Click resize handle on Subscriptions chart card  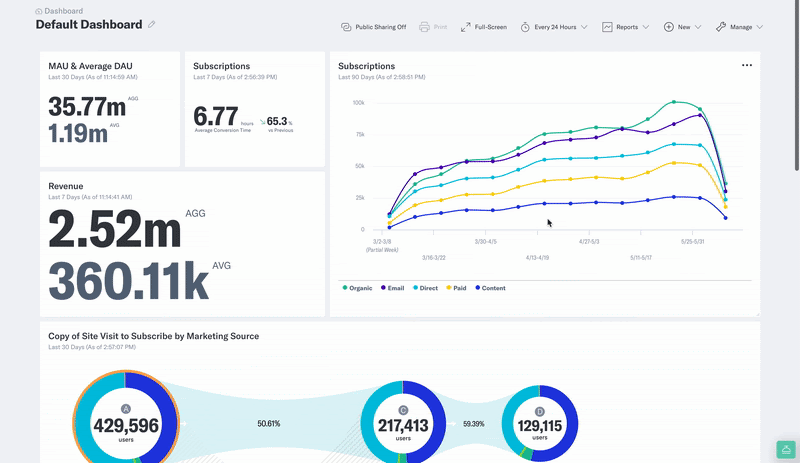757,314
